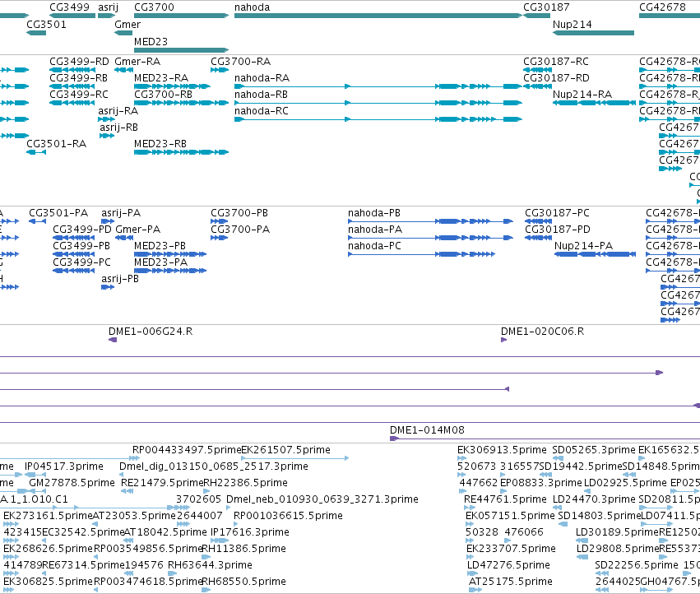Viewport: 700px width, 594px height.
Task: Open EST label RP004433497.5prime
Action: pyautogui.click(x=187, y=449)
